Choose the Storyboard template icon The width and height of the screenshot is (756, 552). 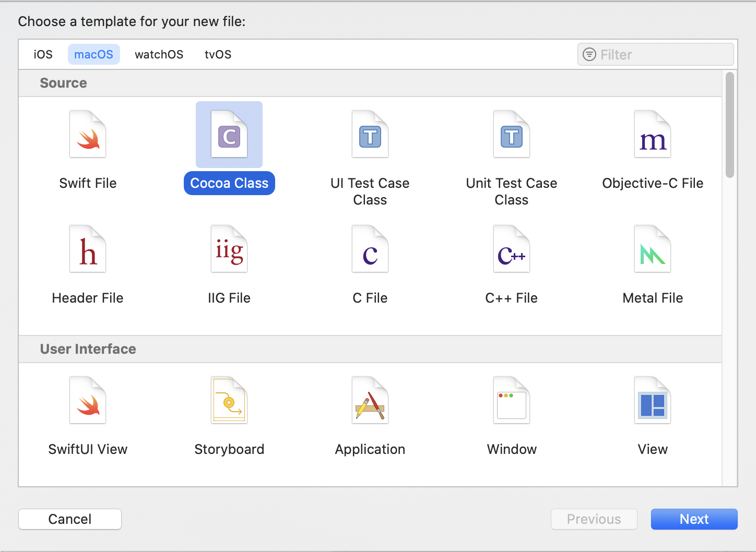229,400
